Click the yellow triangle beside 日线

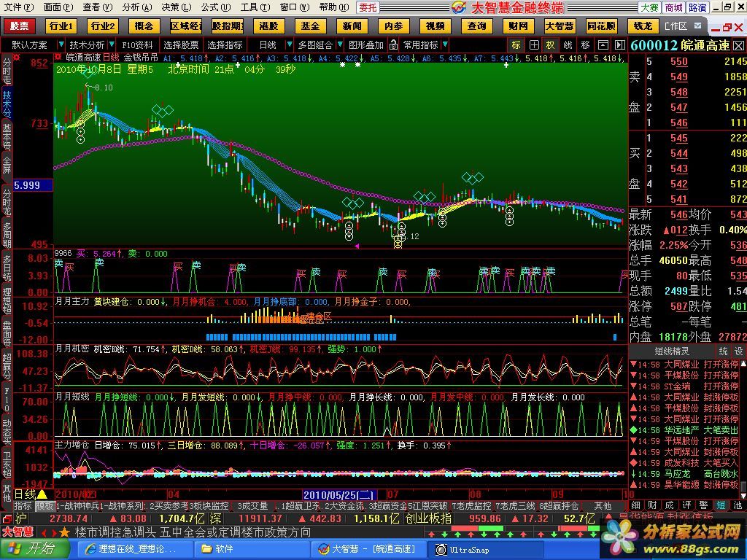(x=42, y=494)
